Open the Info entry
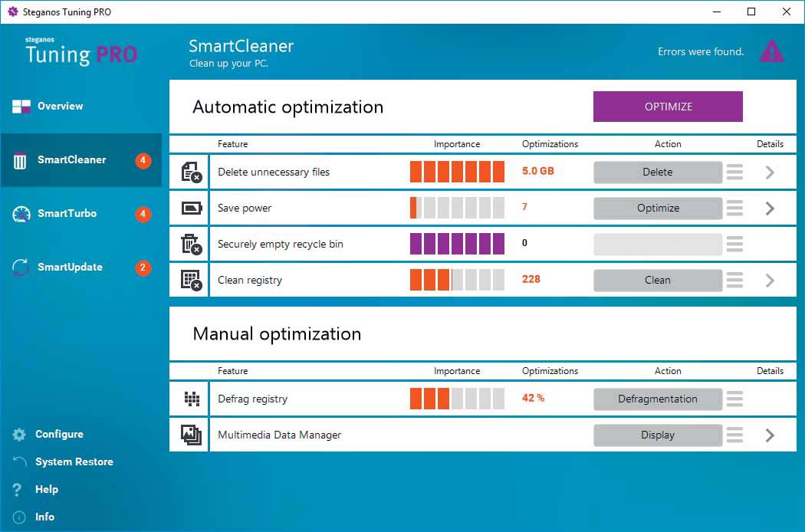The height and width of the screenshot is (532, 805). pos(44,517)
